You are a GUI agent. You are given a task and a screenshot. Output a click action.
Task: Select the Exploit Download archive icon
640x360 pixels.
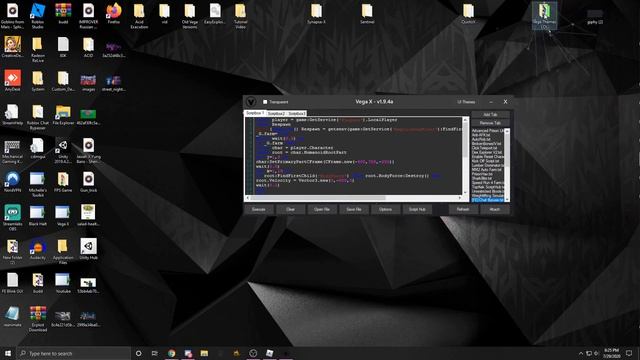(38, 319)
